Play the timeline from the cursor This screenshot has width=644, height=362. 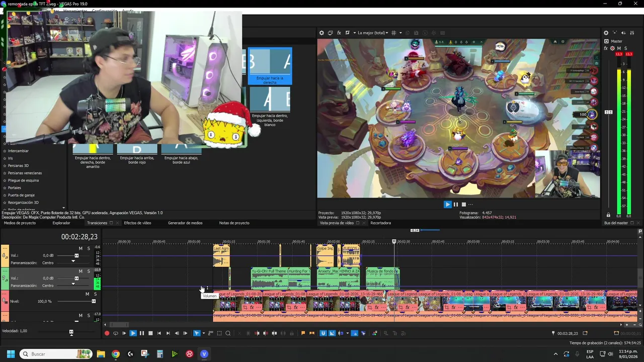pyautogui.click(x=133, y=333)
